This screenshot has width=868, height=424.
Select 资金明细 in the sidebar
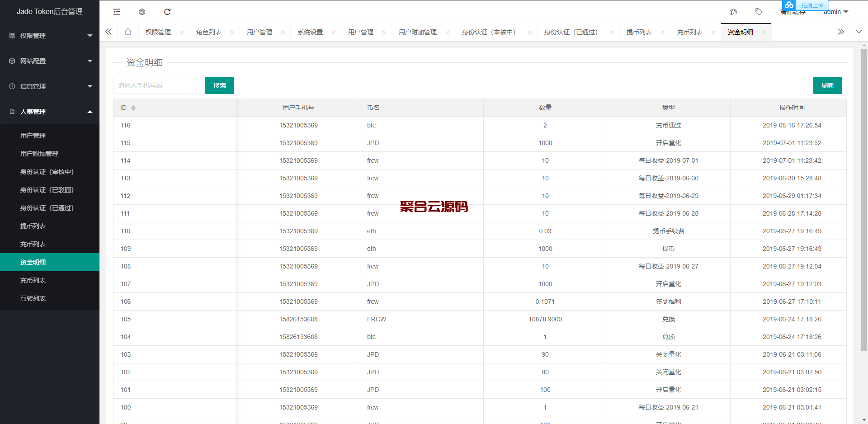click(x=50, y=262)
